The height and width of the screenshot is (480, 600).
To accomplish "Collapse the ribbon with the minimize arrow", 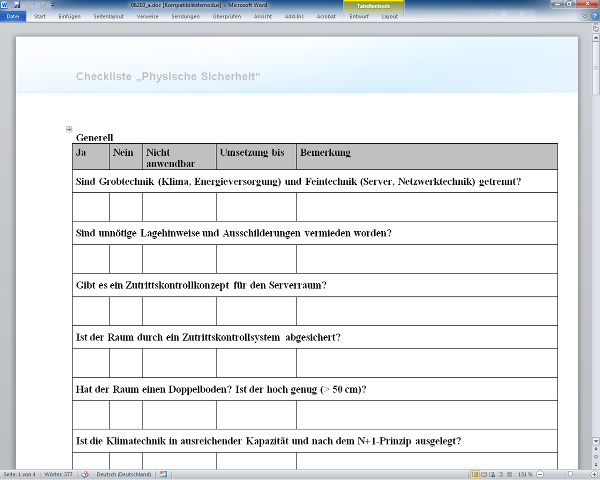I will tap(584, 16).
